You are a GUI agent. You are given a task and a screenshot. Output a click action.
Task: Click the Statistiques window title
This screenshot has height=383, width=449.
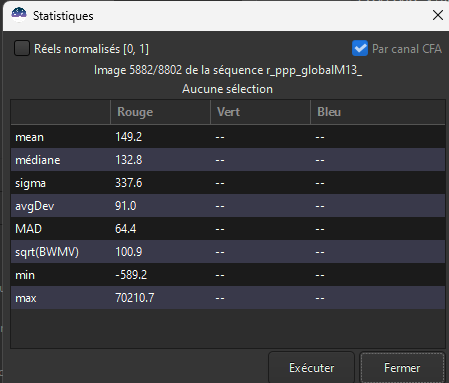(63, 16)
